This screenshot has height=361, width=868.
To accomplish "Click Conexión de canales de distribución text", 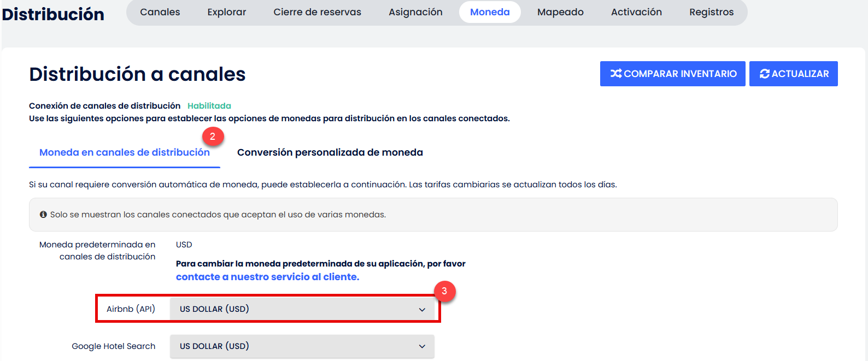I will (x=105, y=106).
